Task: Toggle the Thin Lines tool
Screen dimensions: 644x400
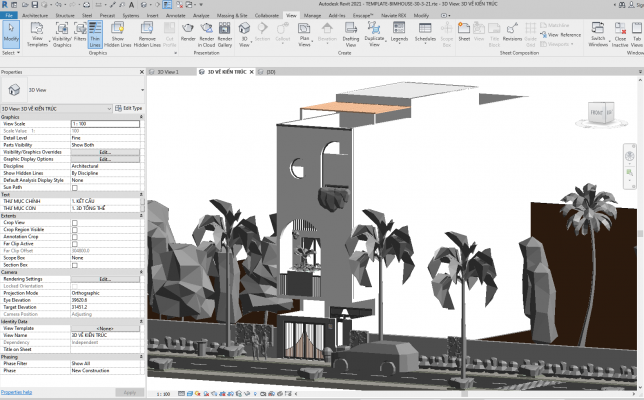Action: (95, 35)
